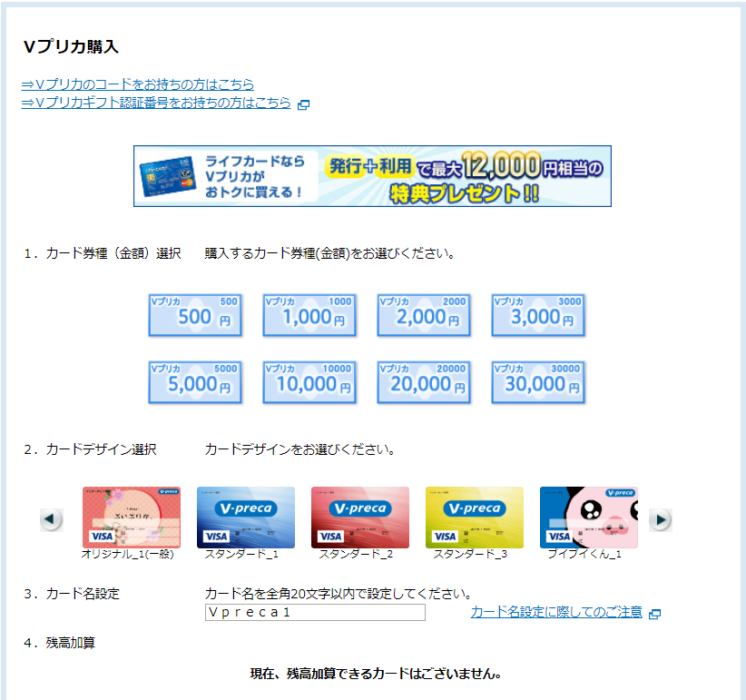Open the Vプリカのコードをお持ちの方はこちら link

[x=138, y=84]
